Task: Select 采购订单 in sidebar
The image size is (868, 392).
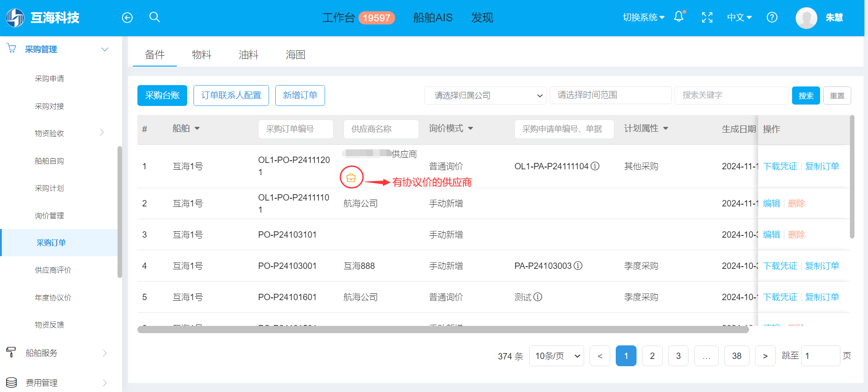Action: [x=51, y=243]
